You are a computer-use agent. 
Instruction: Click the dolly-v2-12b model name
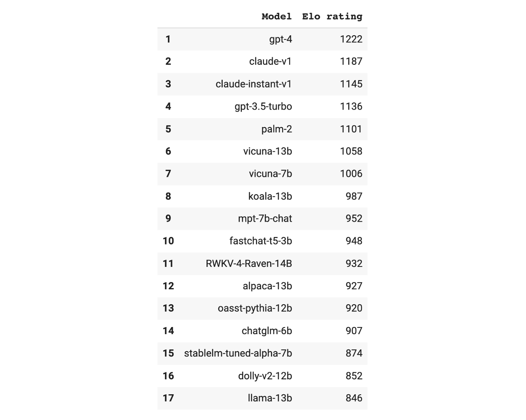[265, 376]
